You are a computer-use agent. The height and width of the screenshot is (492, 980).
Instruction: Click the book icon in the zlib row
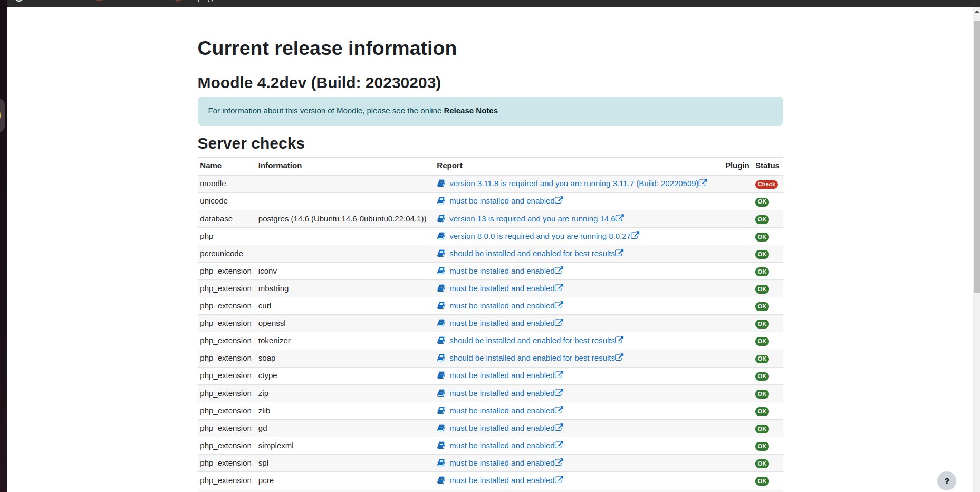[441, 410]
